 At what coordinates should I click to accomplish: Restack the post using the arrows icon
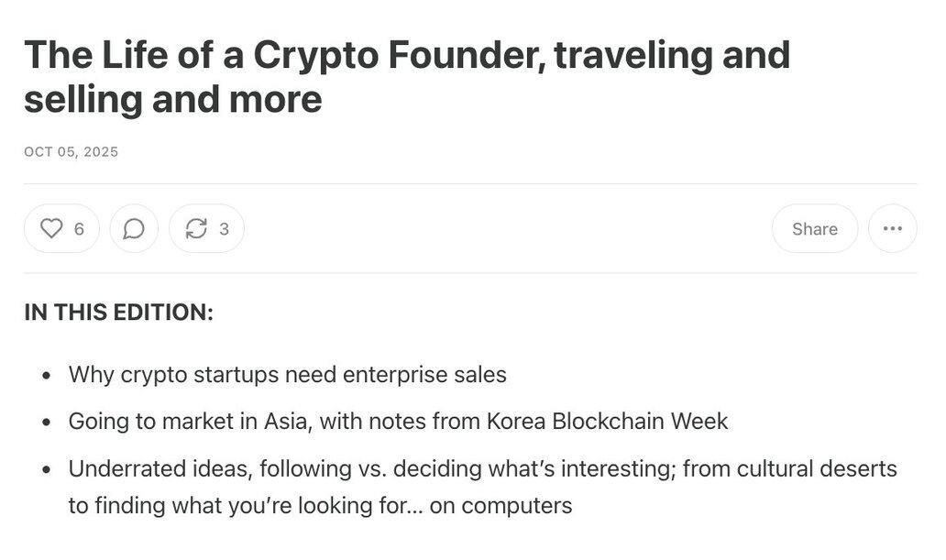coord(196,229)
